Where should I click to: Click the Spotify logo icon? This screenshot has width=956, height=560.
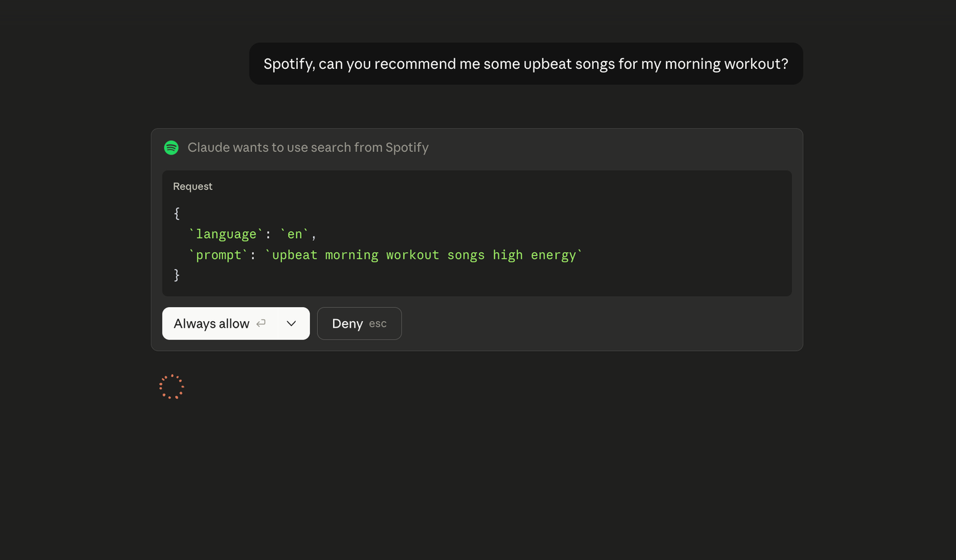pyautogui.click(x=171, y=147)
